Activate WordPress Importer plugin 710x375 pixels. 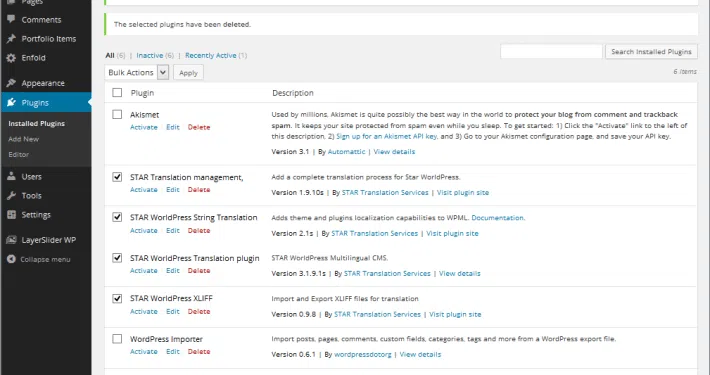(144, 351)
